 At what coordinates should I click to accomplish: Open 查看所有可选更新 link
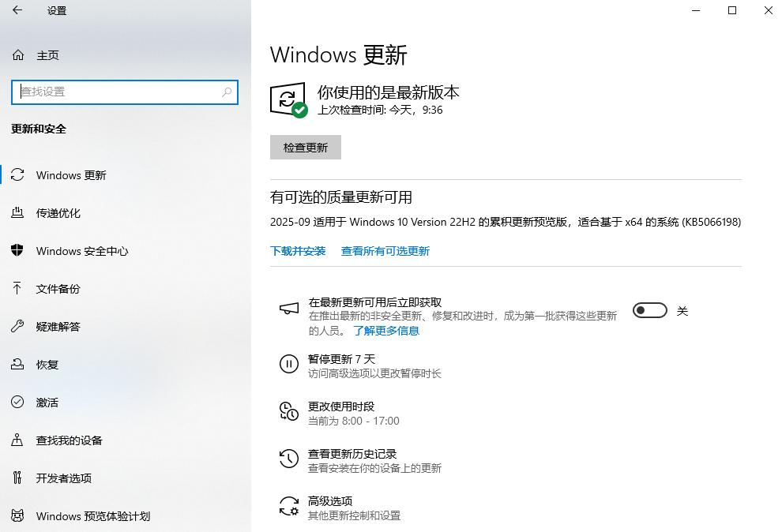pos(385,251)
